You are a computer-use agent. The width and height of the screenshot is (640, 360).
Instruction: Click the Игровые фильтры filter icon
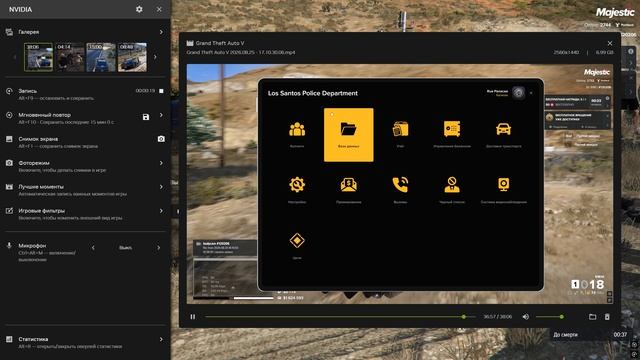pos(9,211)
